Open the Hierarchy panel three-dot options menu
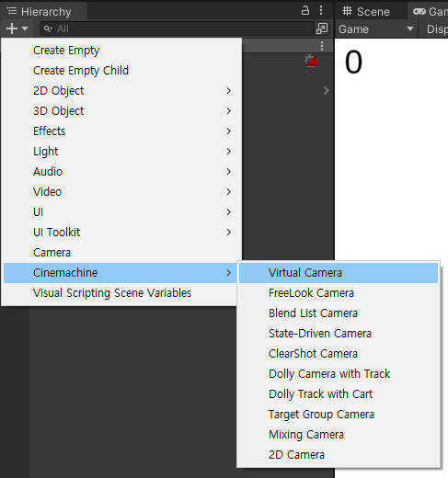The height and width of the screenshot is (478, 448). point(321,10)
